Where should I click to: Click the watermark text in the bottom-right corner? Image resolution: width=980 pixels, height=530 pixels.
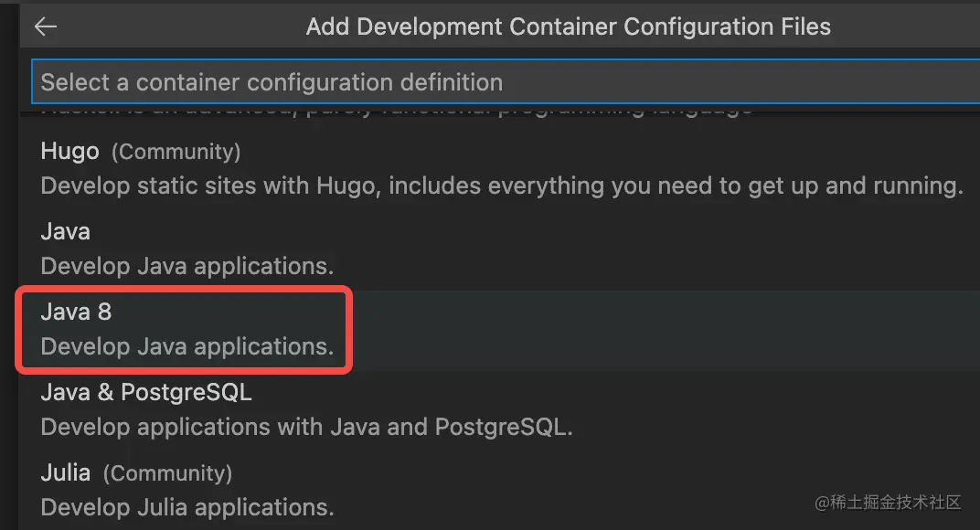click(x=888, y=503)
